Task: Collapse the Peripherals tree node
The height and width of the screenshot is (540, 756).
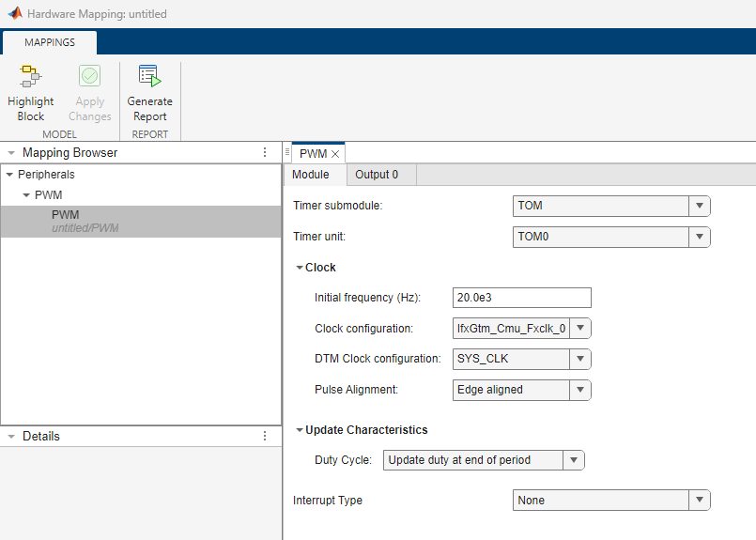Action: tap(9, 175)
